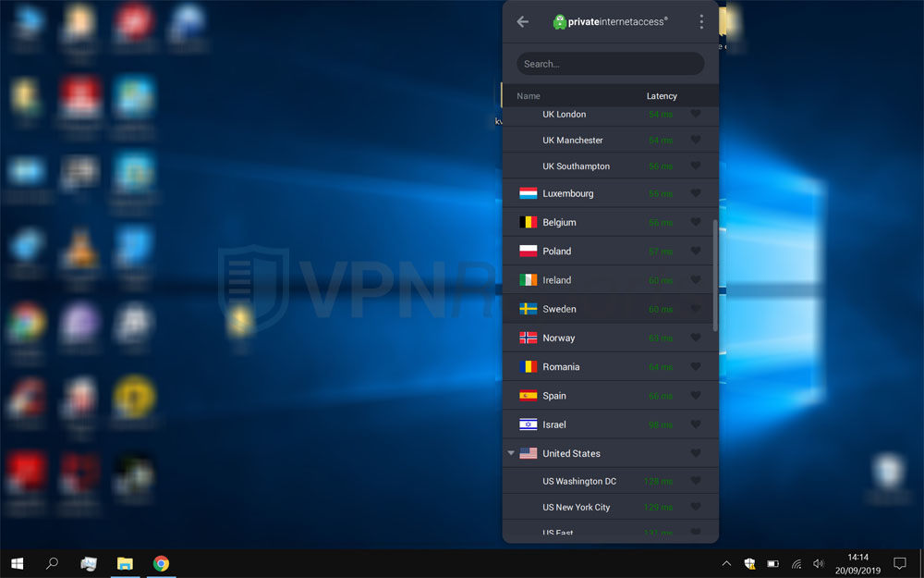This screenshot has height=578, width=924.
Task: Select the Luxembourg flag icon
Action: 529,193
